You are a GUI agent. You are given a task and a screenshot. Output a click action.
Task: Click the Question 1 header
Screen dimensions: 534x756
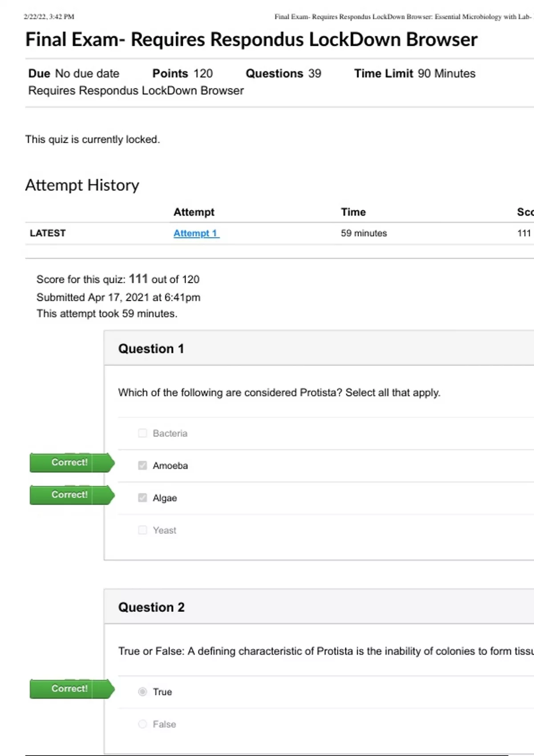coord(151,349)
